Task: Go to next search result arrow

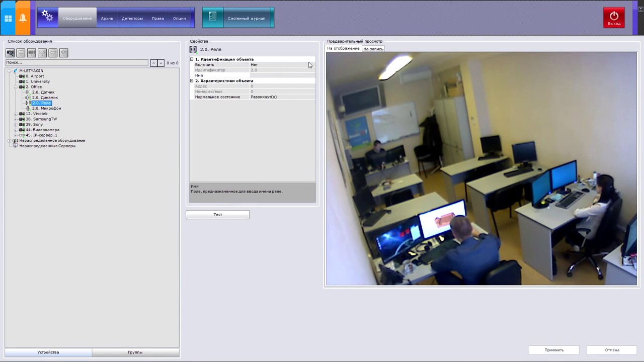Action: click(x=160, y=63)
